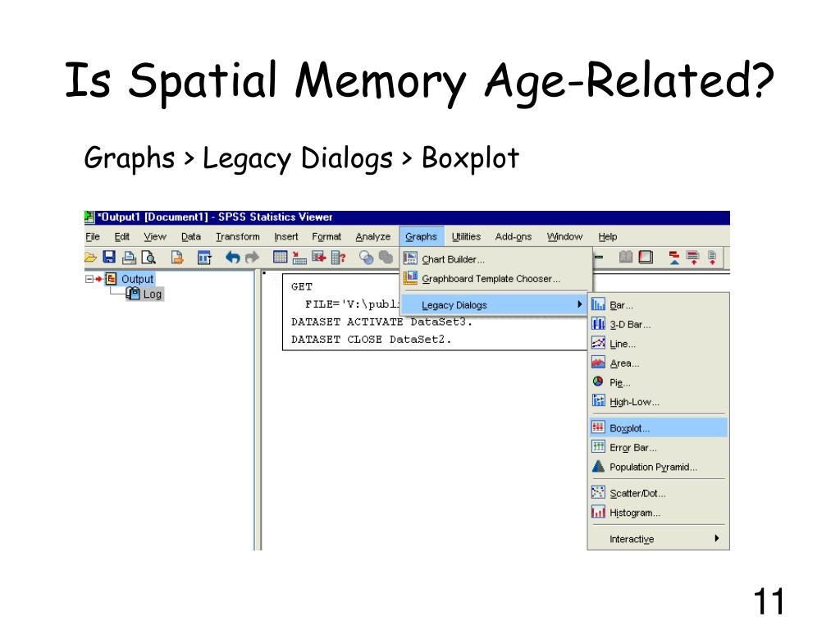Click the blue Undo arrow
The width and height of the screenshot is (840, 630).
point(232,258)
